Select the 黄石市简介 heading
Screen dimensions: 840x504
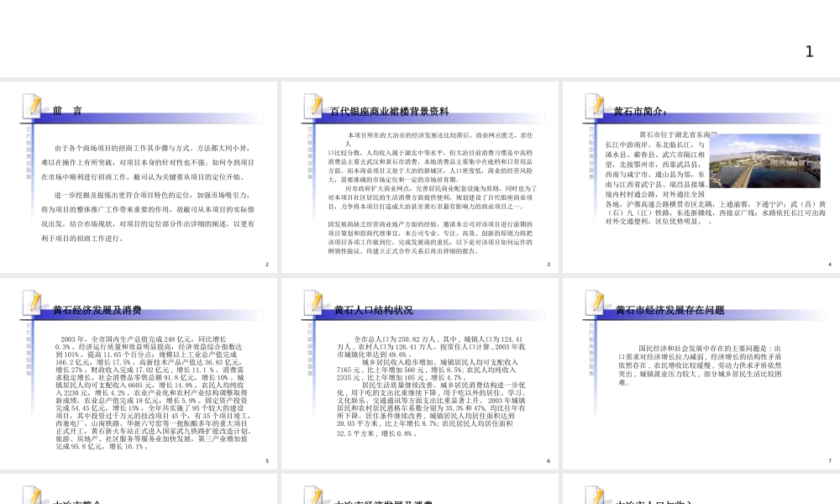(641, 112)
